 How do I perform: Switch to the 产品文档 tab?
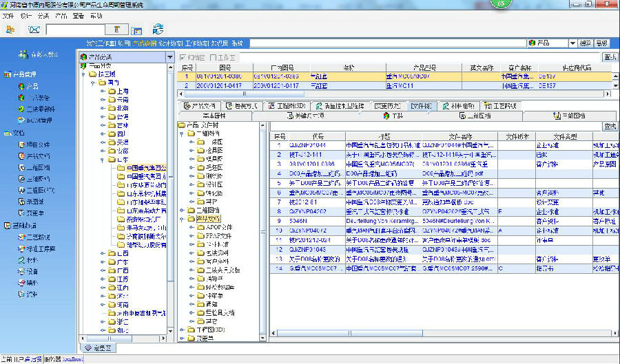point(199,106)
